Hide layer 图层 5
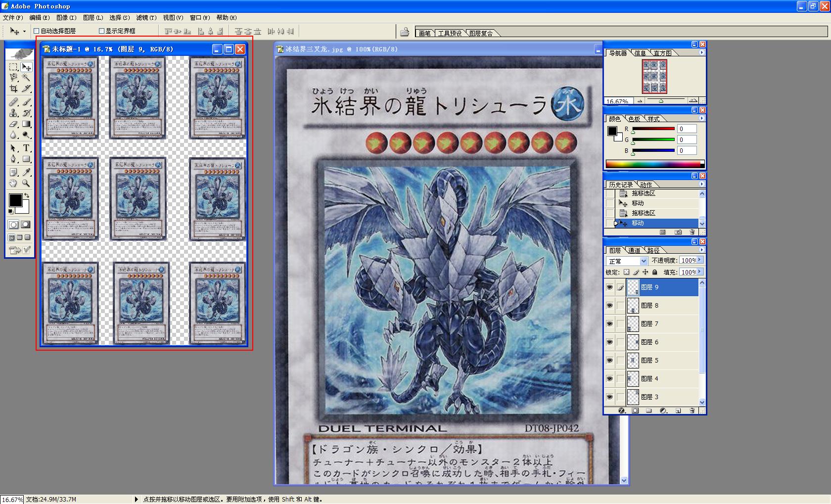This screenshot has height=504, width=831. click(609, 361)
